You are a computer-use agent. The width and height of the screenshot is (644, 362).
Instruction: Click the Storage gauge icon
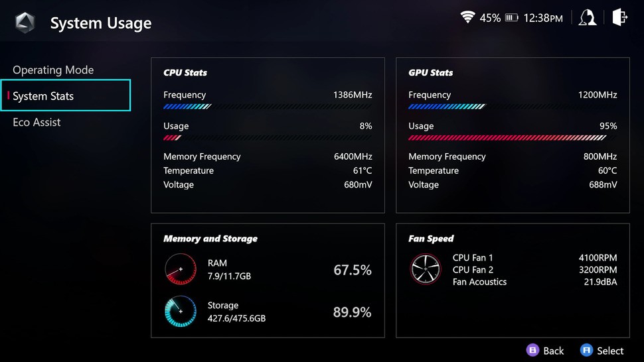coord(181,312)
